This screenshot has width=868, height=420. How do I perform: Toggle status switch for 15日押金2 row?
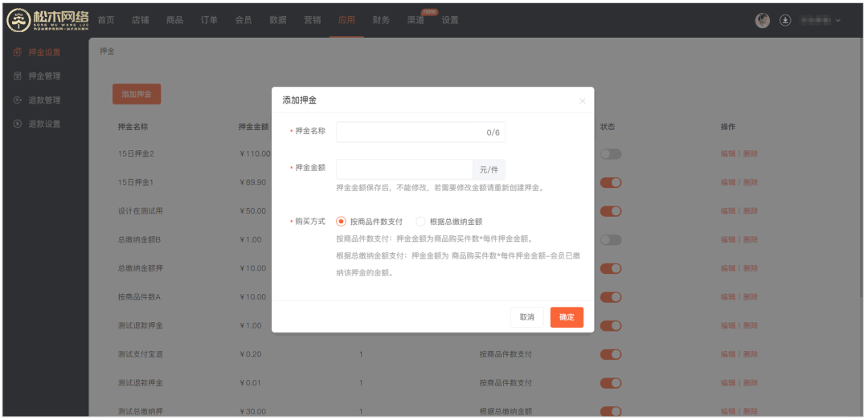point(611,153)
